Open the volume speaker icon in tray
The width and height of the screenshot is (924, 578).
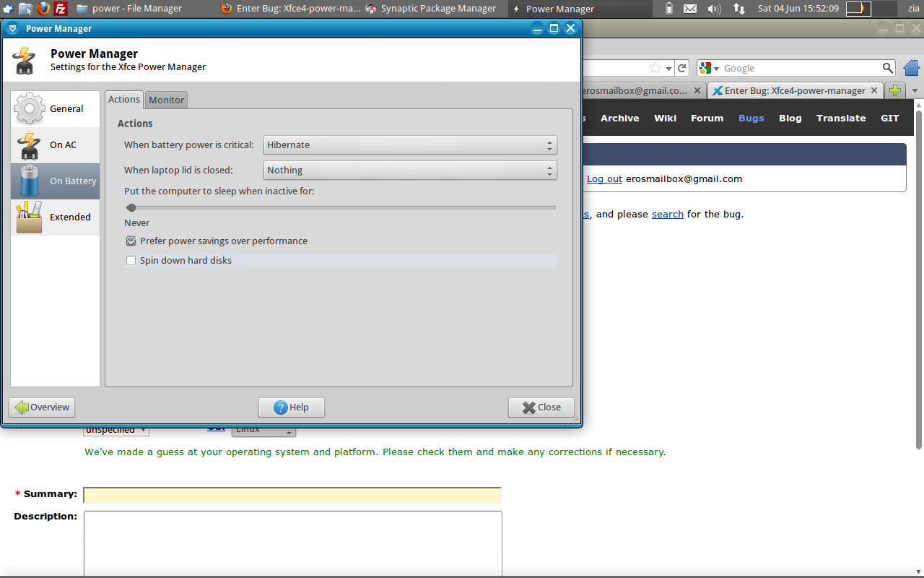pyautogui.click(x=714, y=9)
